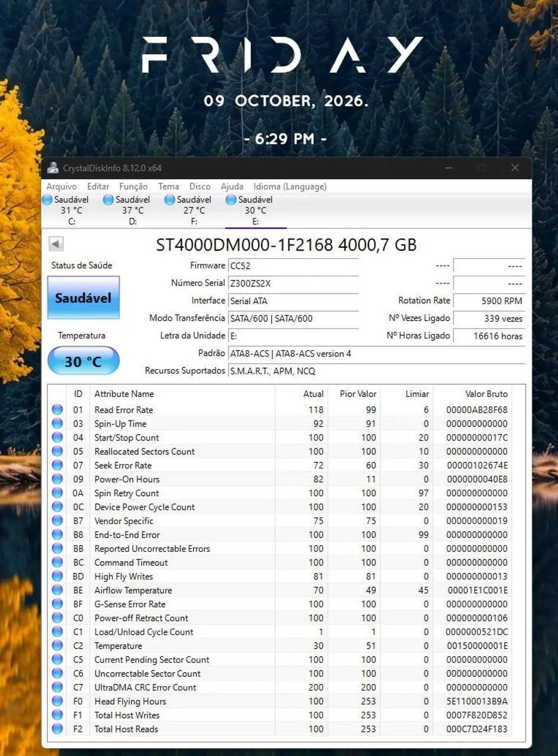This screenshot has width=558, height=756.
Task: Click the status orb for Spin Retry Count
Action: (57, 493)
